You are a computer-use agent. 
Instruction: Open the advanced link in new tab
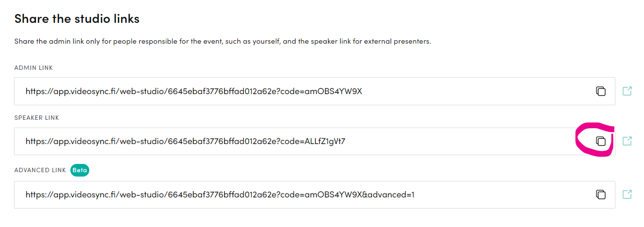(627, 195)
